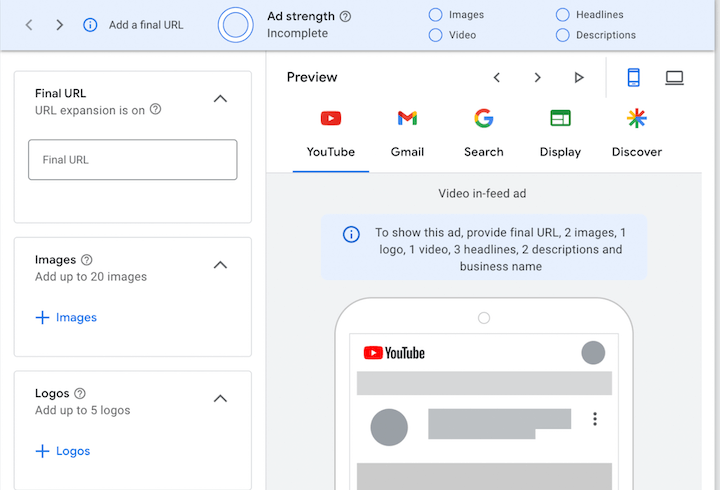Open three-dot menu in phone preview
720x490 pixels.
595,419
